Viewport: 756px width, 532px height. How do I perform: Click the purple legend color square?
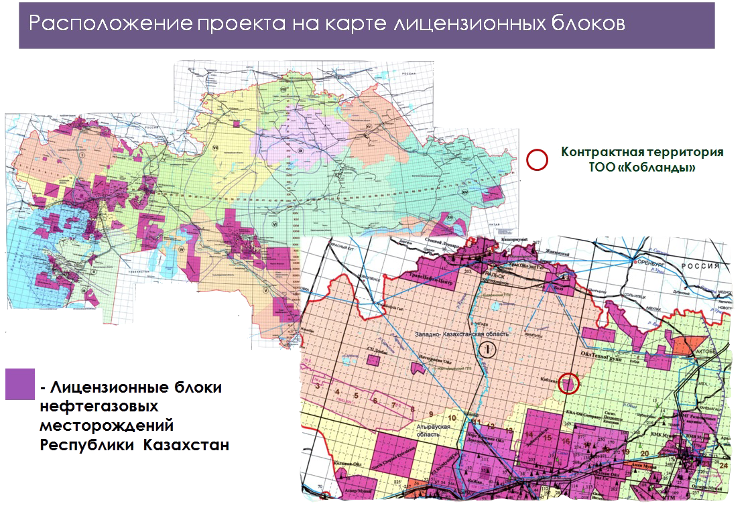click(x=19, y=384)
